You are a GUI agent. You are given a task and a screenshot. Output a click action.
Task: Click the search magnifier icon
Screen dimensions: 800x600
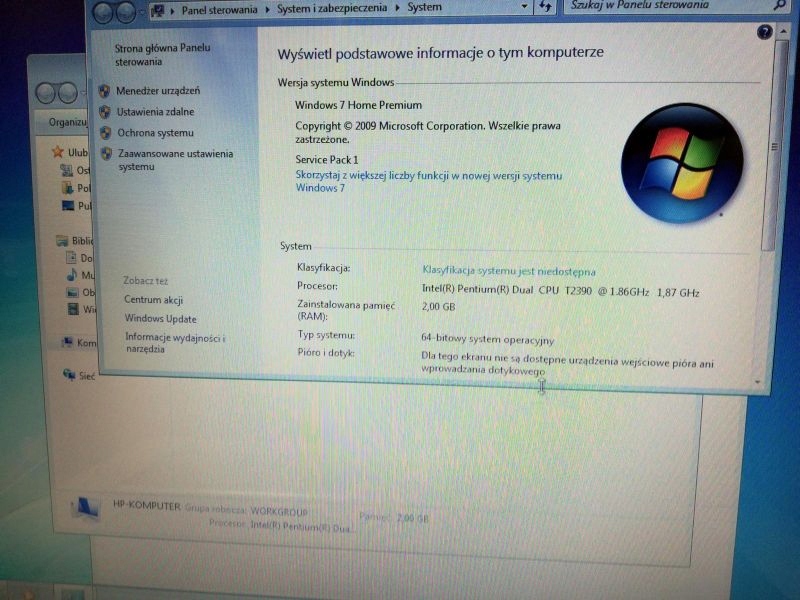(779, 5)
